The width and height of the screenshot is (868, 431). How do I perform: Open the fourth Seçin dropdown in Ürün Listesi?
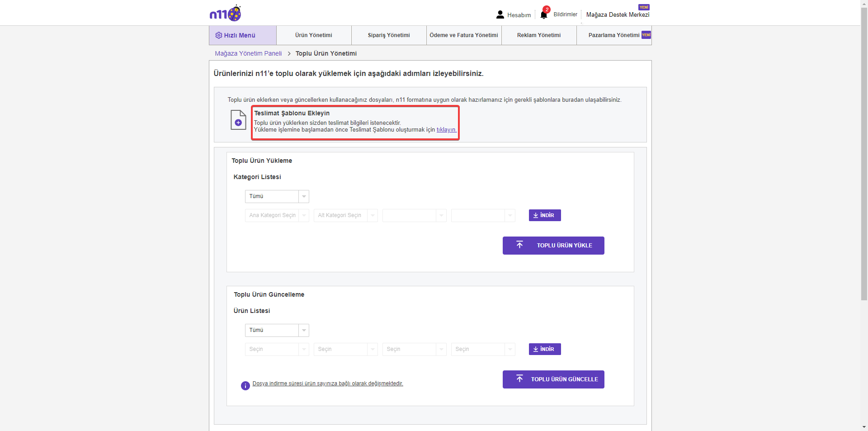click(x=483, y=349)
